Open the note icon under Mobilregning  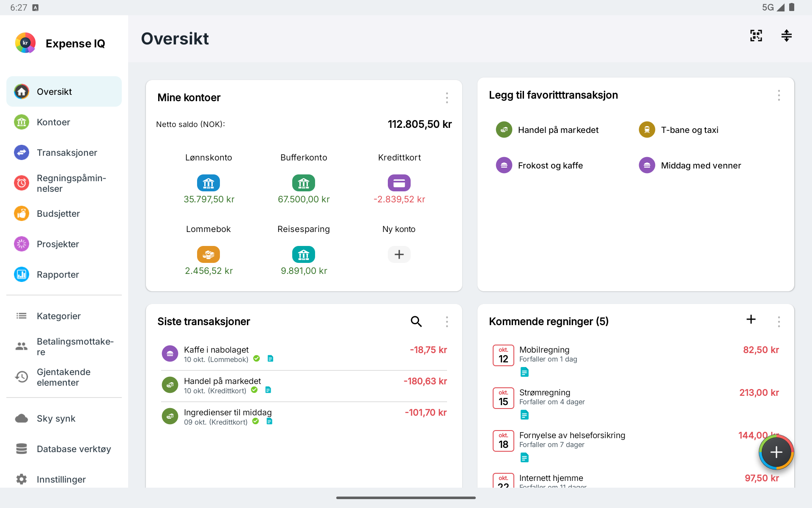524,372
